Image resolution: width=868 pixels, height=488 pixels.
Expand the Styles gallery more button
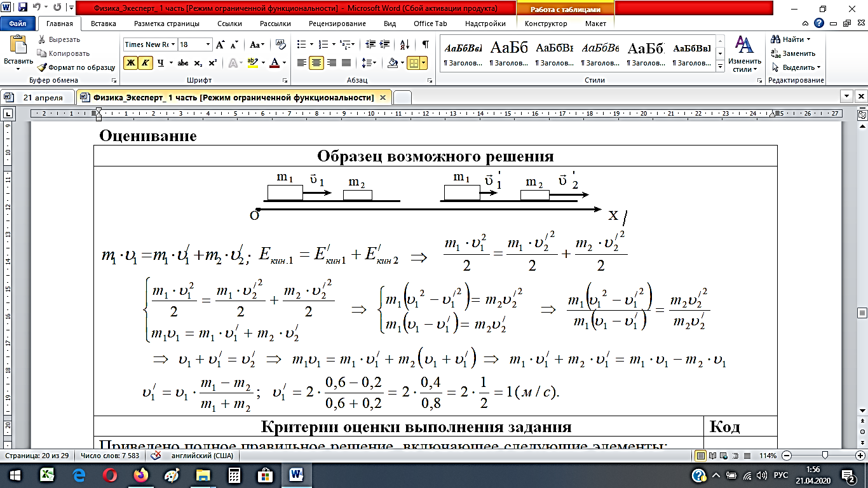tap(720, 66)
